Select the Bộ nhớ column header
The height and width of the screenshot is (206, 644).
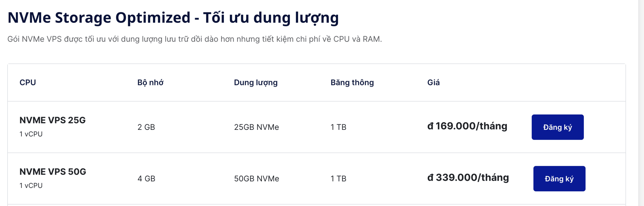tap(150, 82)
